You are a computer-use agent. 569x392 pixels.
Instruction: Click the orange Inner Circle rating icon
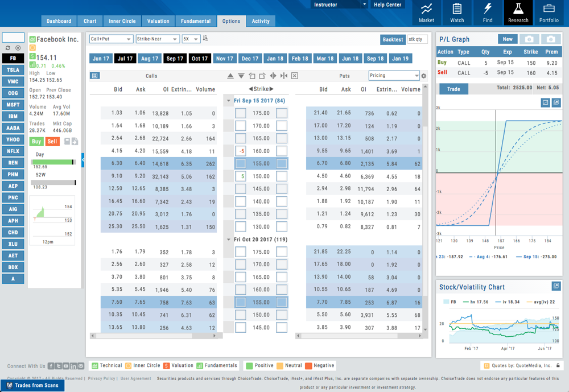pyautogui.click(x=32, y=48)
